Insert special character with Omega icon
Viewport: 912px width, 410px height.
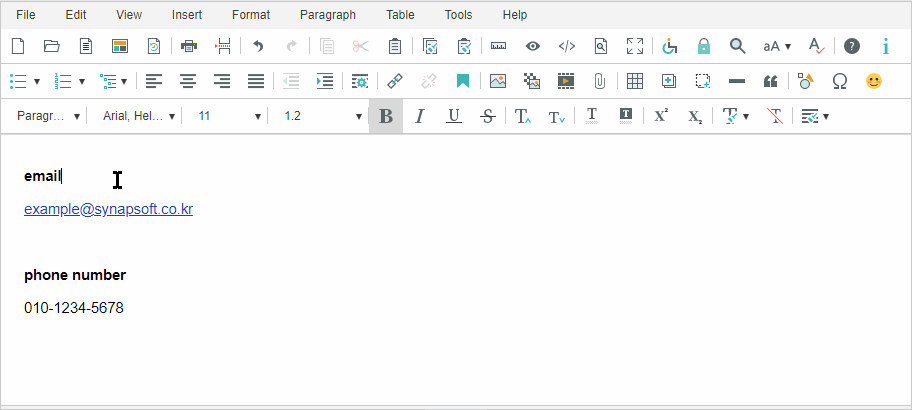point(840,81)
